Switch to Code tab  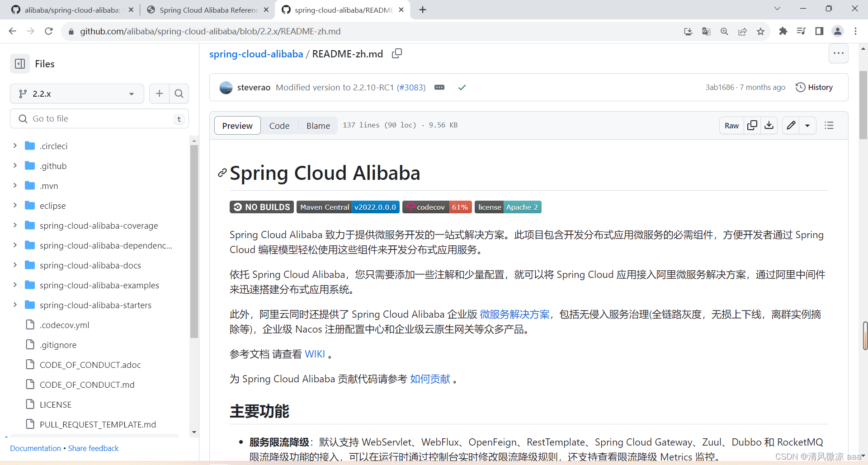[x=279, y=126]
